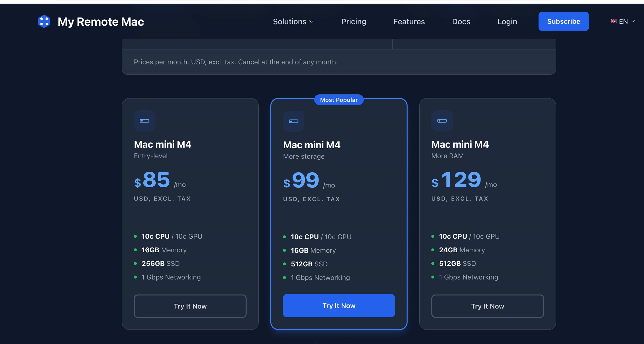Open the EN language selector
This screenshot has height=344, width=644.
(x=623, y=21)
